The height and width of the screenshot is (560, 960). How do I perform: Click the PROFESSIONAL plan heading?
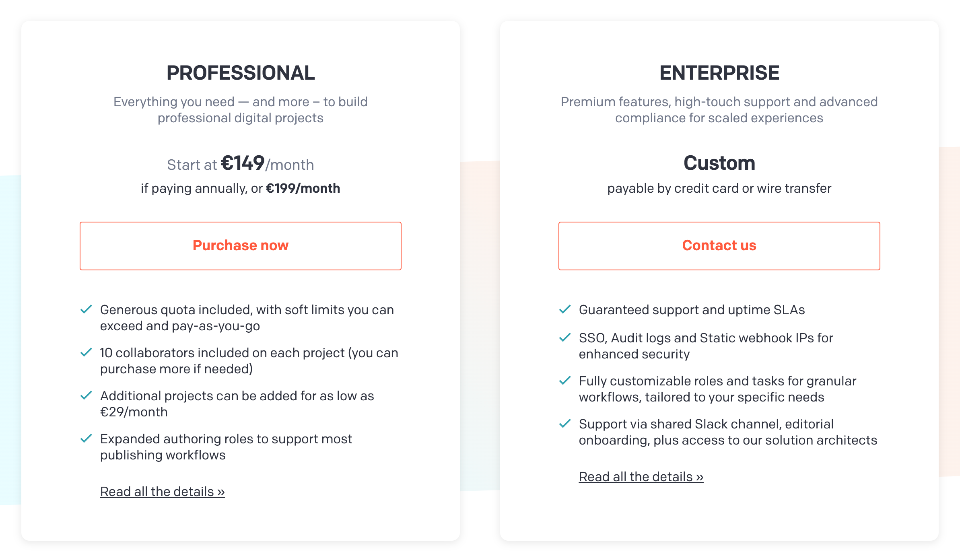(241, 73)
